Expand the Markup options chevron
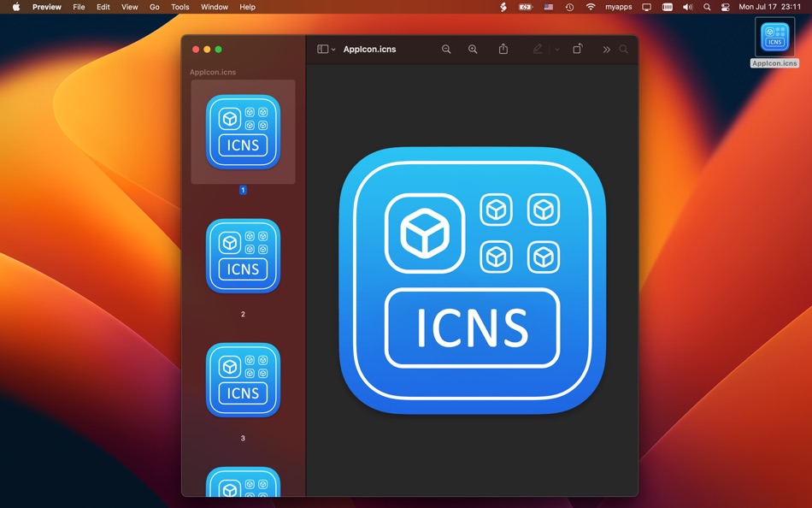This screenshot has height=508, width=812. coord(556,50)
